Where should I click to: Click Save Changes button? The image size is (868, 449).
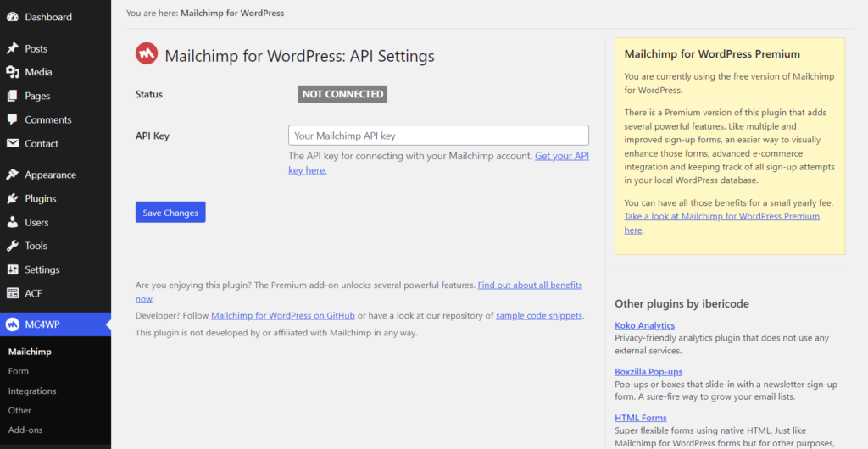pyautogui.click(x=170, y=213)
